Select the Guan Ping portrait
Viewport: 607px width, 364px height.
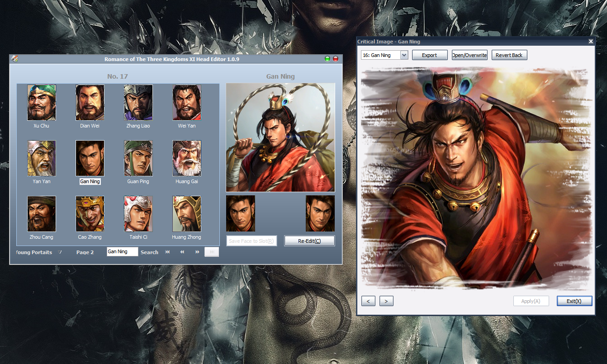click(x=138, y=158)
